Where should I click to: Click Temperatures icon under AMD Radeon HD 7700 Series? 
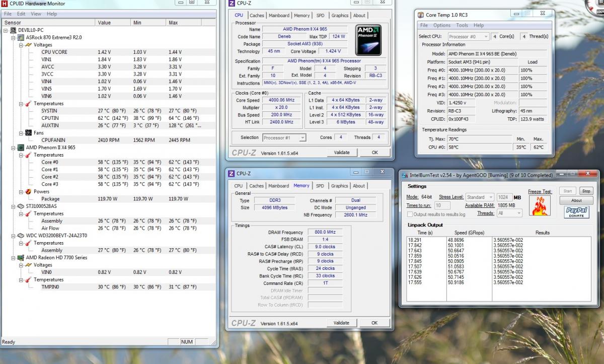click(29, 279)
